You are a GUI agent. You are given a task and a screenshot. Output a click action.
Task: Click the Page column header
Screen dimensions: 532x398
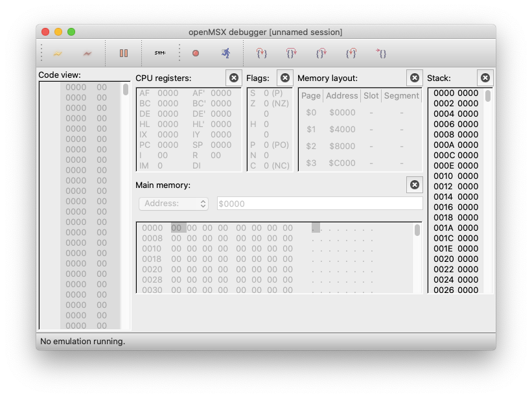tap(311, 96)
